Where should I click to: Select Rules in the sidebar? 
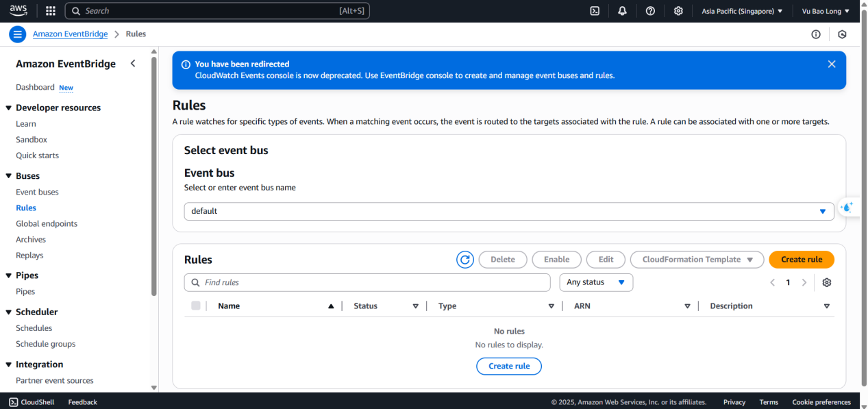click(x=26, y=208)
